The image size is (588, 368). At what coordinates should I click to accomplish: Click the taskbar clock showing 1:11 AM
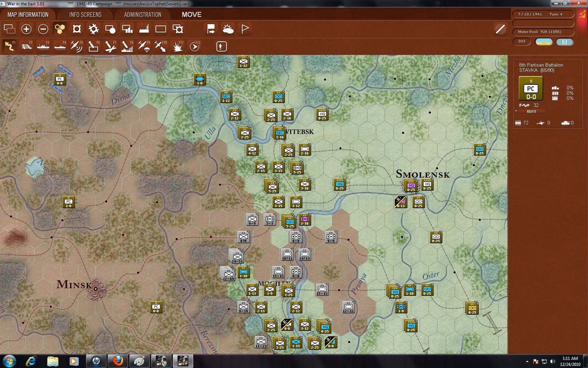click(570, 361)
